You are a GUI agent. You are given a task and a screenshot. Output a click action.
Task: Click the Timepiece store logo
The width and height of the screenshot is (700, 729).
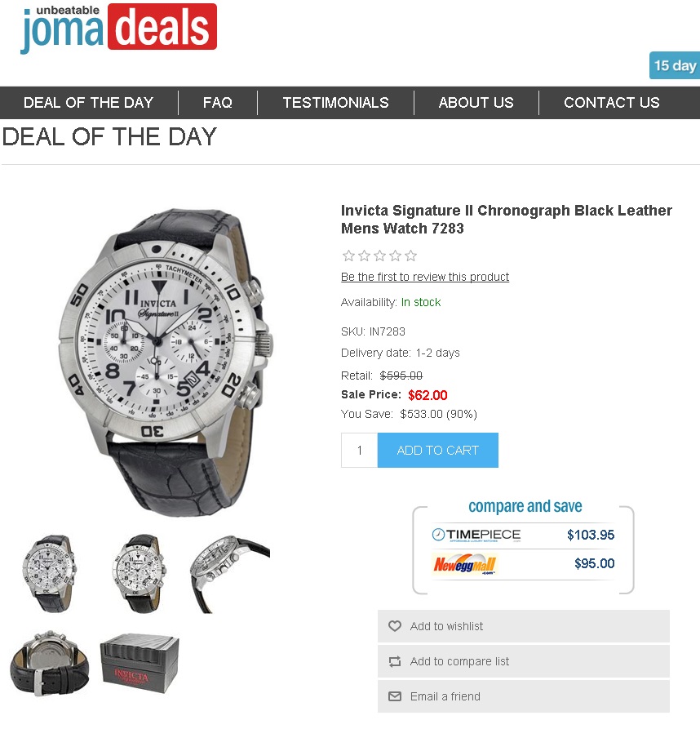click(x=476, y=536)
